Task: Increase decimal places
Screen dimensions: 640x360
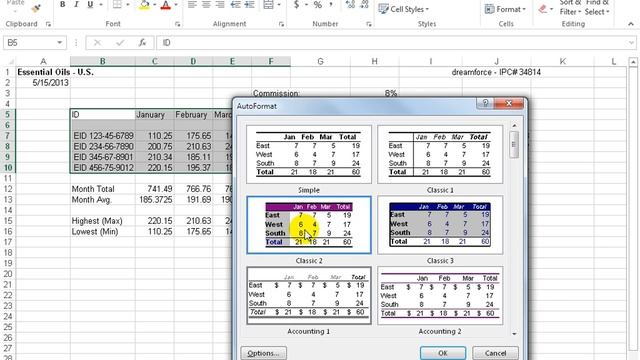Action: click(x=350, y=4)
